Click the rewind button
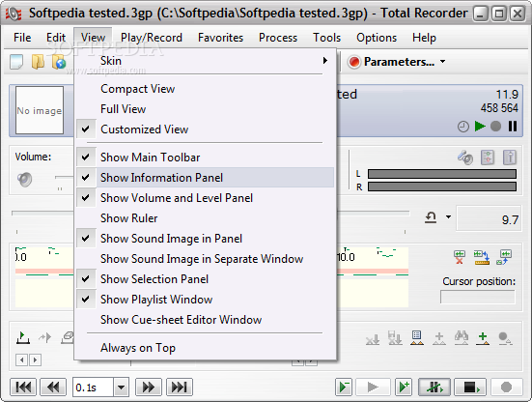532x402 pixels. coord(53,388)
